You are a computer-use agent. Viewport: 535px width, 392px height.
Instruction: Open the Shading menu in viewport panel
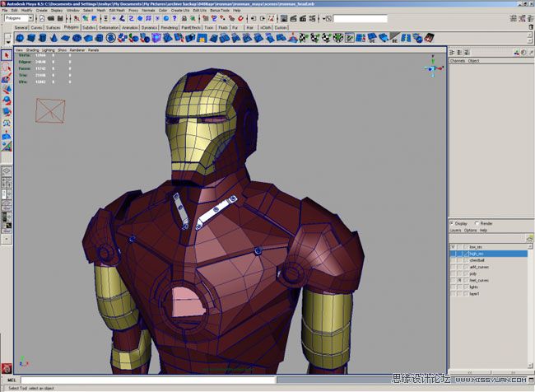(31, 49)
